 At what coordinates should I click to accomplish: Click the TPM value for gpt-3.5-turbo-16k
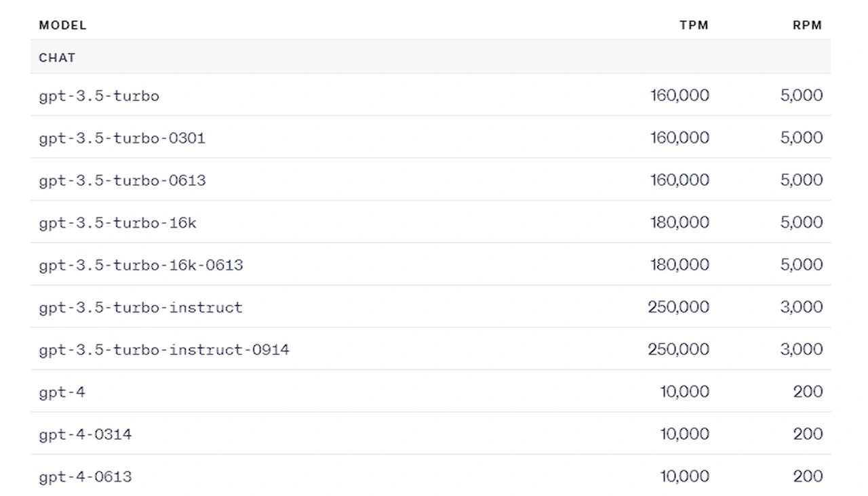point(679,222)
